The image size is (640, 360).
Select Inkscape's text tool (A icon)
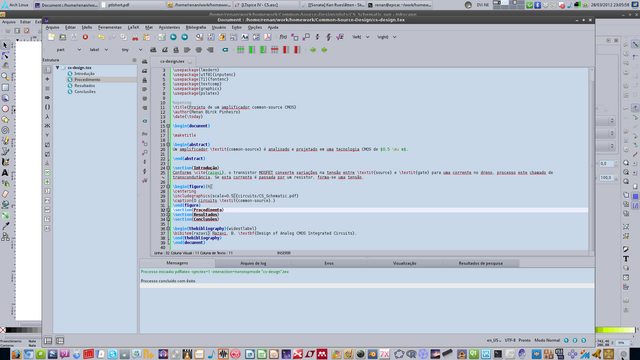click(5, 173)
